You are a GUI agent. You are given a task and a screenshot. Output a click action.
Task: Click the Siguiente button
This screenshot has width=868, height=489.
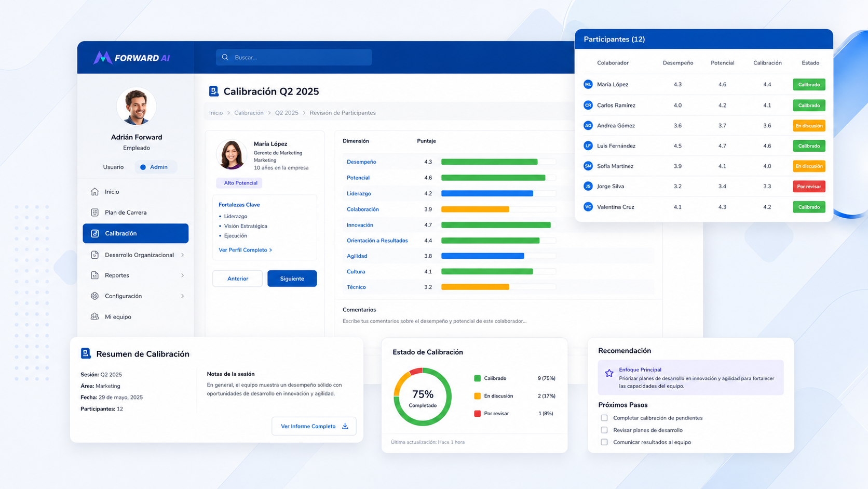292,279
